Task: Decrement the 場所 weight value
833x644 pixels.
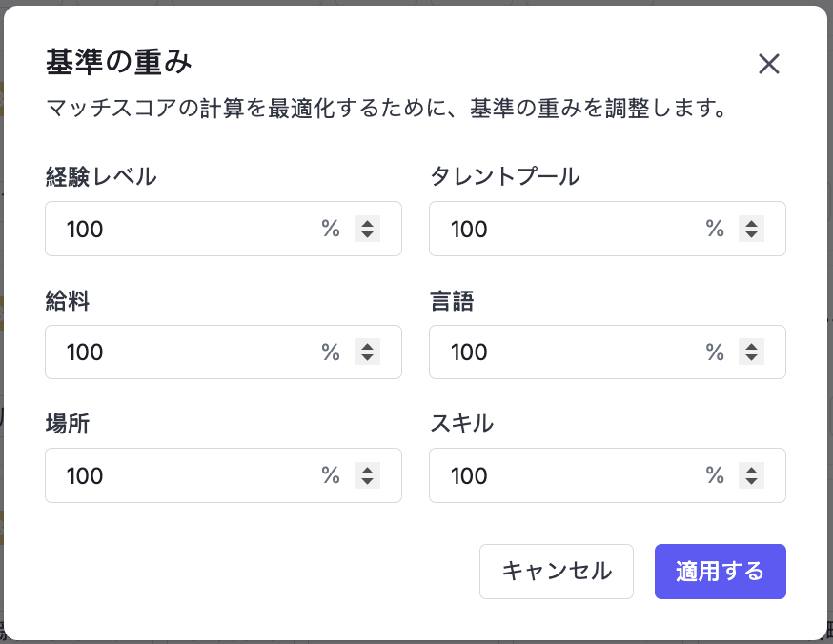Action: [367, 481]
